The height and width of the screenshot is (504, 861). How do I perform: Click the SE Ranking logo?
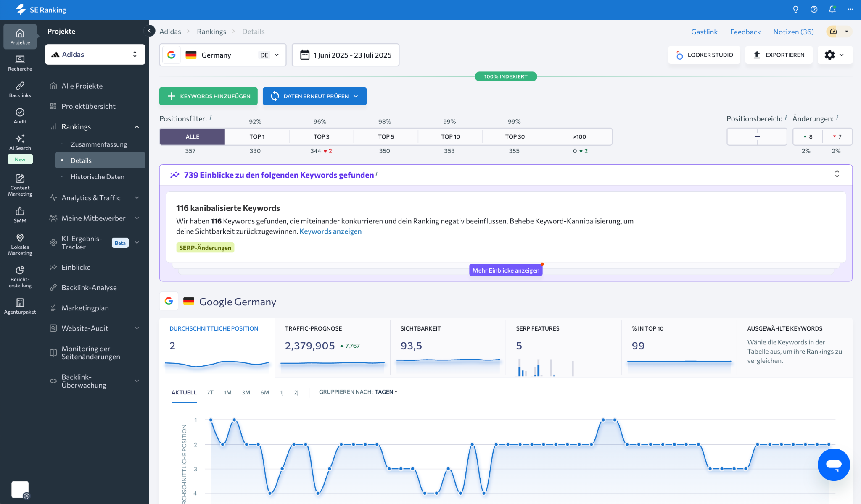point(41,9)
